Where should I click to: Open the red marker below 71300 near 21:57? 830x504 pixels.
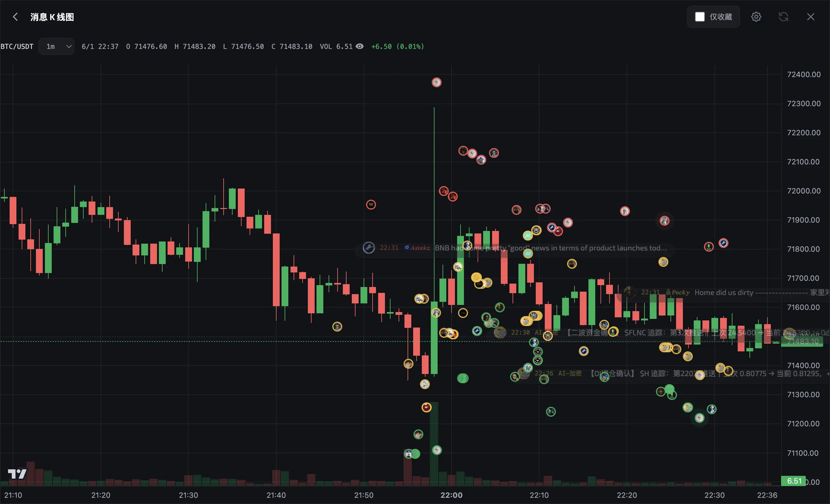426,407
